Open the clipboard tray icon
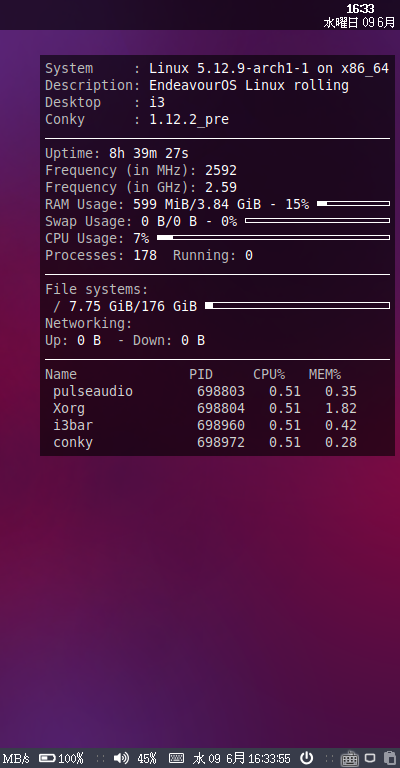This screenshot has height=768, width=400. [x=390, y=758]
